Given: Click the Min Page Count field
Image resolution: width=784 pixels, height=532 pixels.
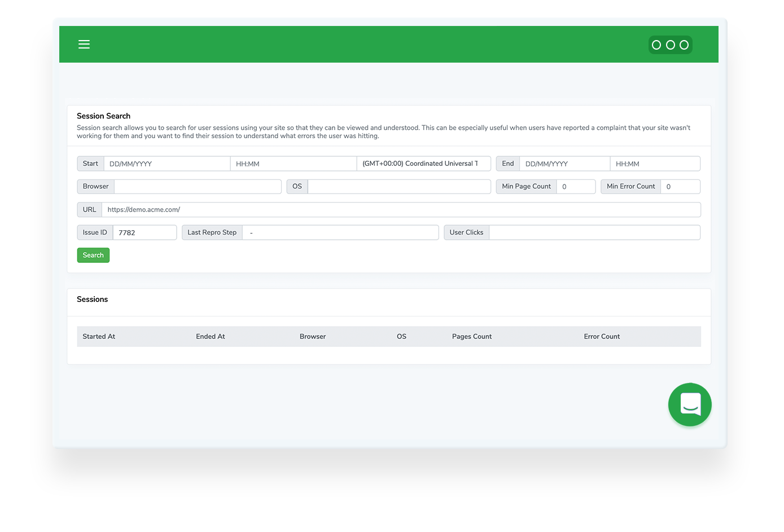Looking at the screenshot, I should pos(576,187).
